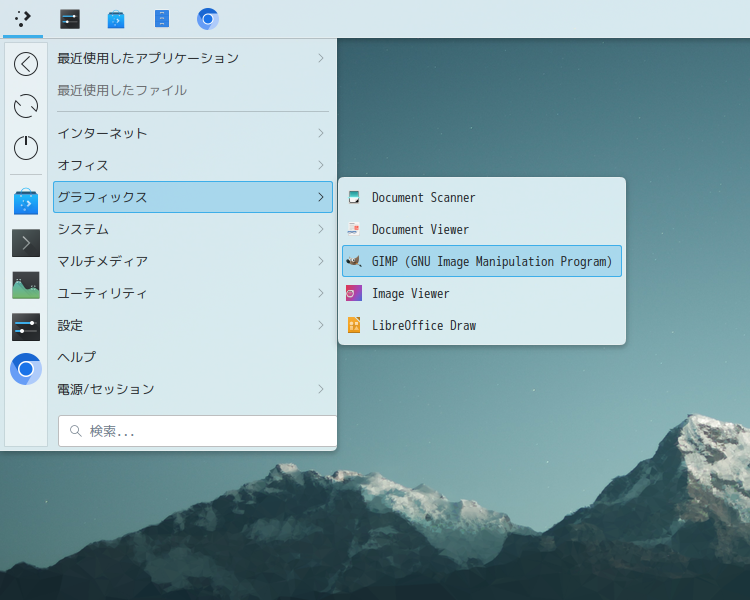Click the KDE application launcher icon in the panel
The height and width of the screenshot is (600, 750).
23,19
